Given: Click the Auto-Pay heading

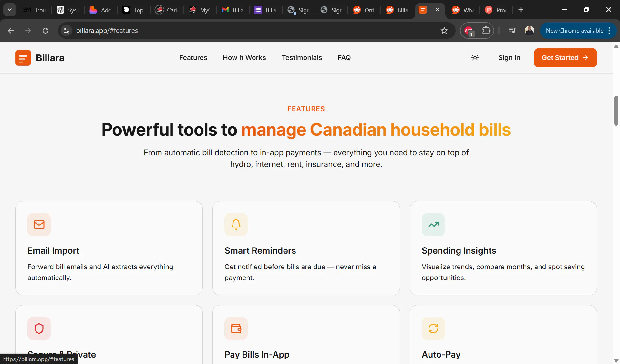Looking at the screenshot, I should pos(441,355).
